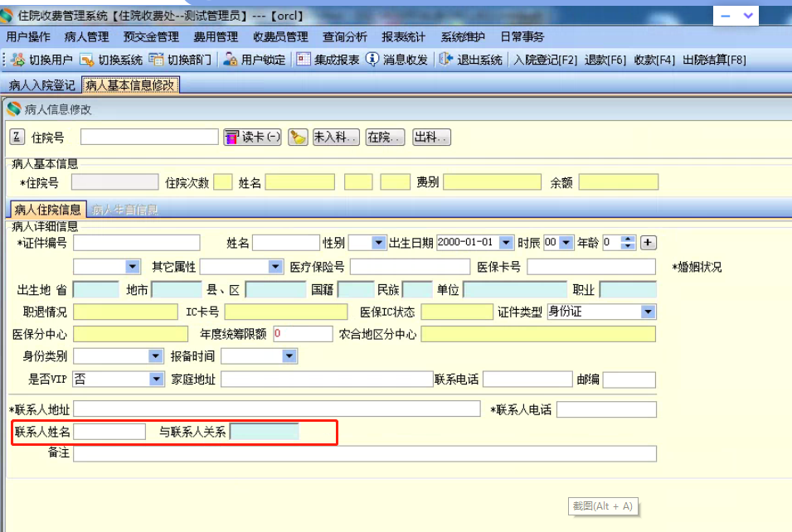This screenshot has height=532, width=792.
Task: Open the 病人管理 menu
Action: point(87,36)
